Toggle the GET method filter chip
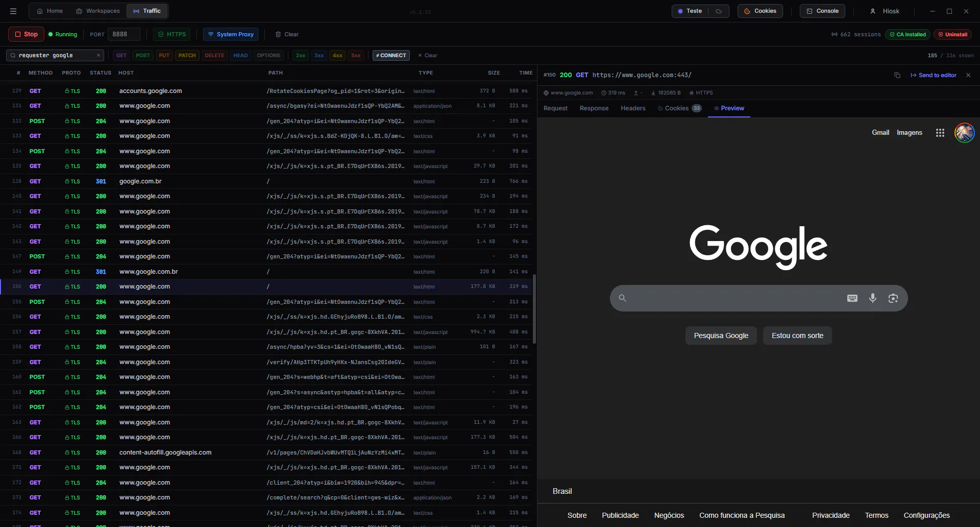The height and width of the screenshot is (527, 980). (121, 55)
